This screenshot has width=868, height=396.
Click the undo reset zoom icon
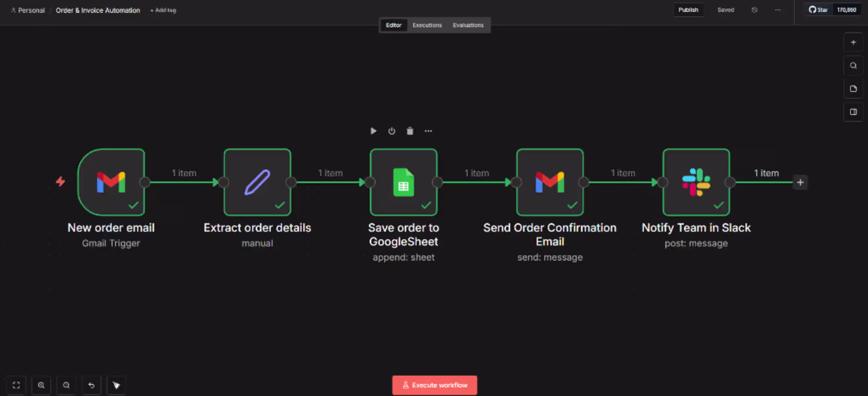pos(91,385)
